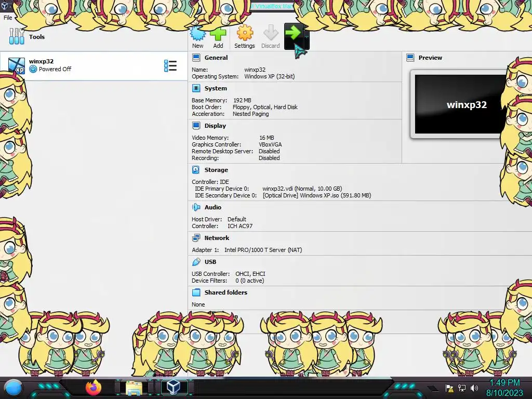Click the General section monitor icon

(196, 57)
